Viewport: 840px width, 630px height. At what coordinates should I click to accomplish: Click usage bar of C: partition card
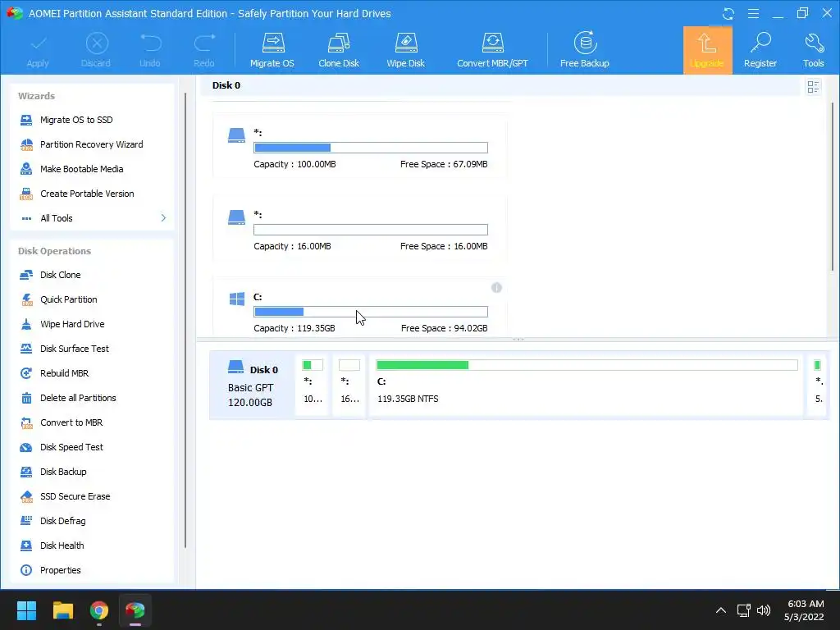[x=371, y=312]
